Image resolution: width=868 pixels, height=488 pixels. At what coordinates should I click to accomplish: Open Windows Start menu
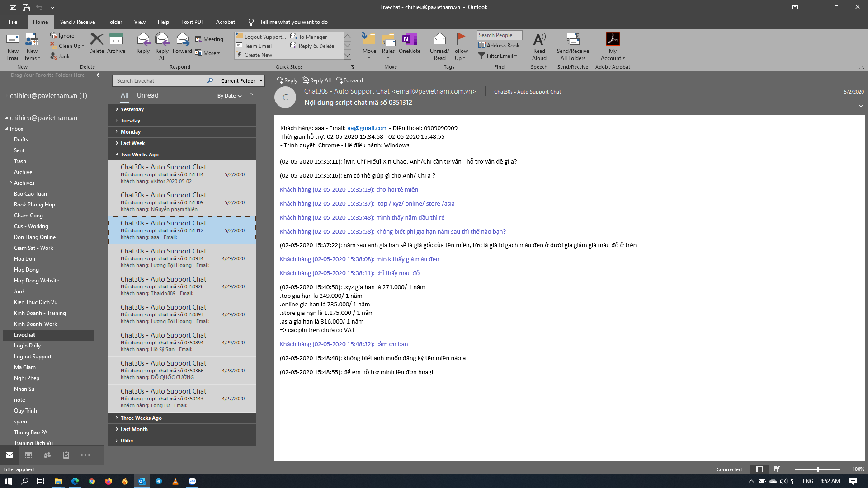(x=8, y=481)
